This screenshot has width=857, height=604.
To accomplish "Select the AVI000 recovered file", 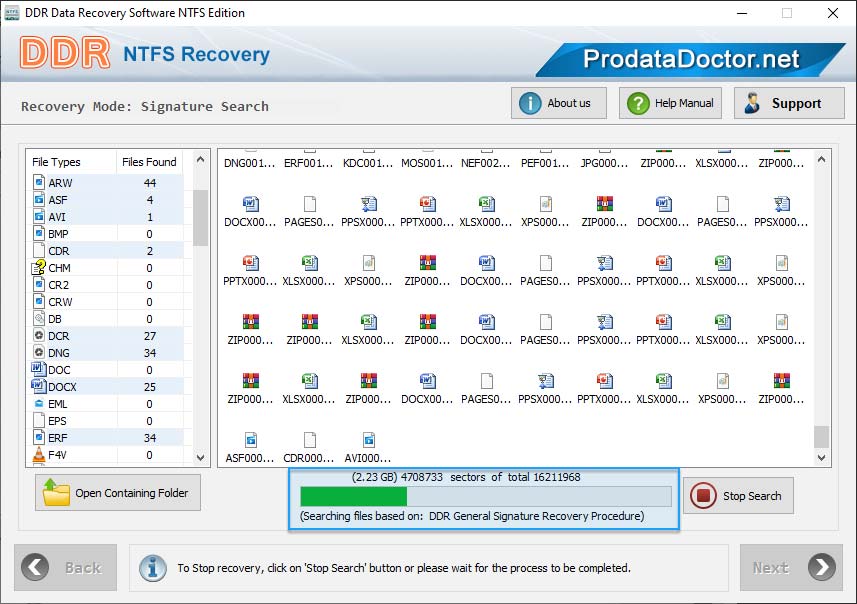I will click(x=368, y=447).
